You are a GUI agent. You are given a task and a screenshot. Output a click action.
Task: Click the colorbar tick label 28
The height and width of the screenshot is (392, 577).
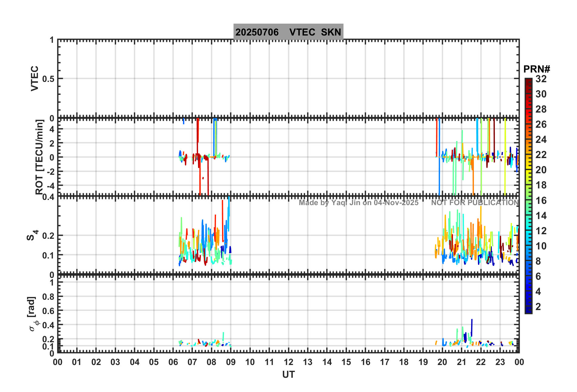coord(541,109)
